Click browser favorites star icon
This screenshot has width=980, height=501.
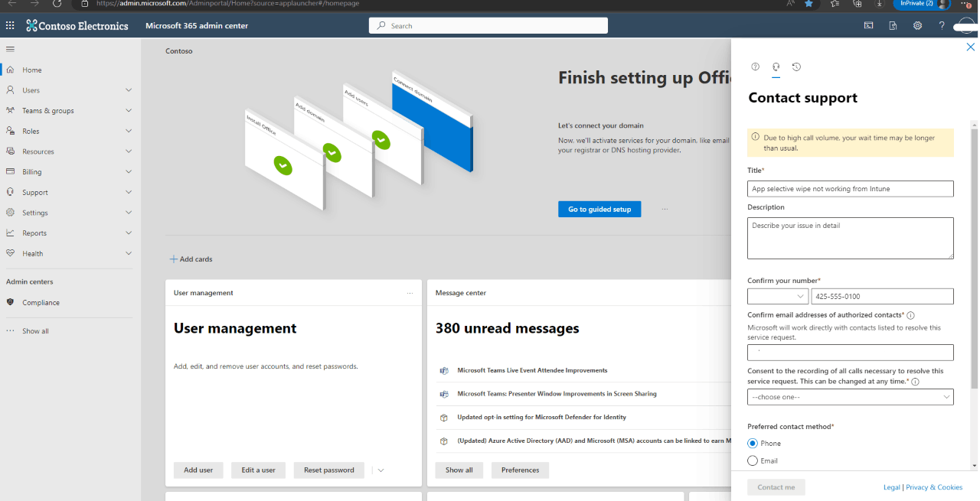click(809, 4)
